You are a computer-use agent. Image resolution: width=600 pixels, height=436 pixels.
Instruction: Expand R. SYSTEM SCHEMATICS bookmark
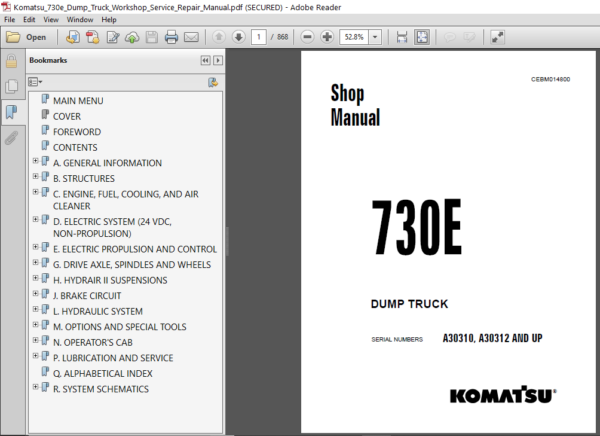coord(35,387)
